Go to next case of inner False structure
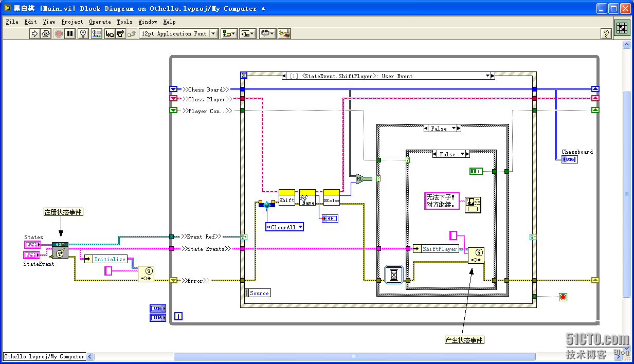 coord(467,154)
